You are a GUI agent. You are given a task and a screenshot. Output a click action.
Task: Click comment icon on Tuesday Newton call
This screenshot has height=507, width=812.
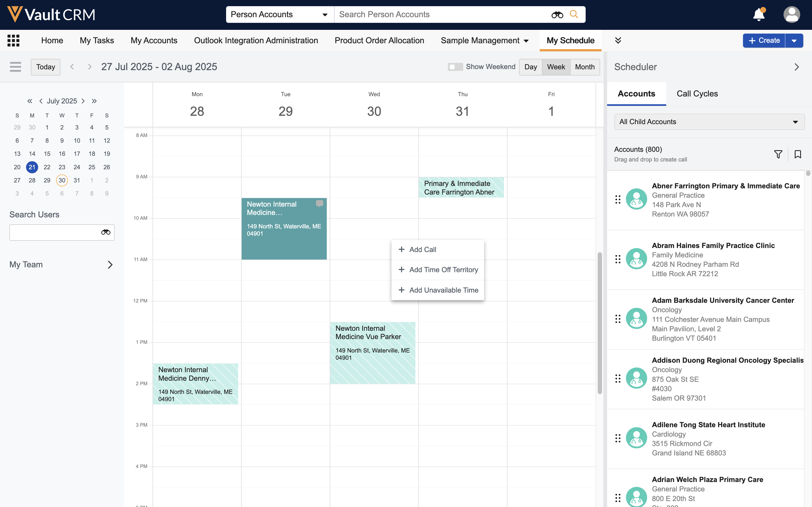[319, 204]
